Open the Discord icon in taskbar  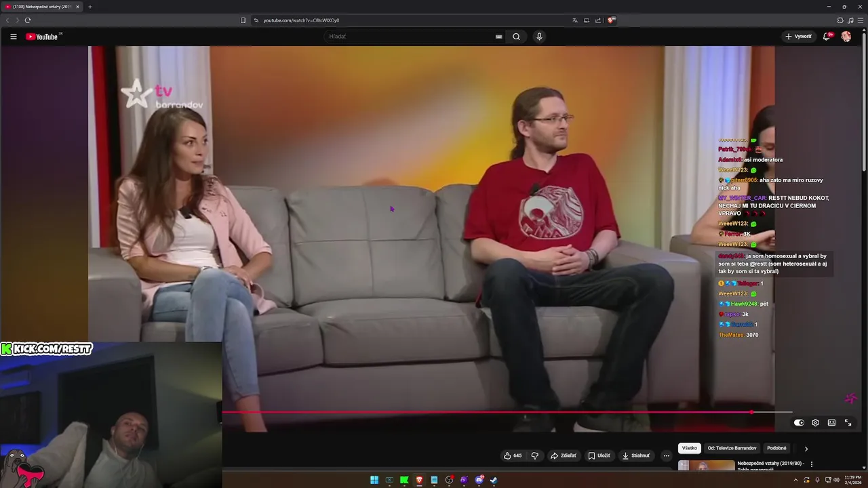479,480
